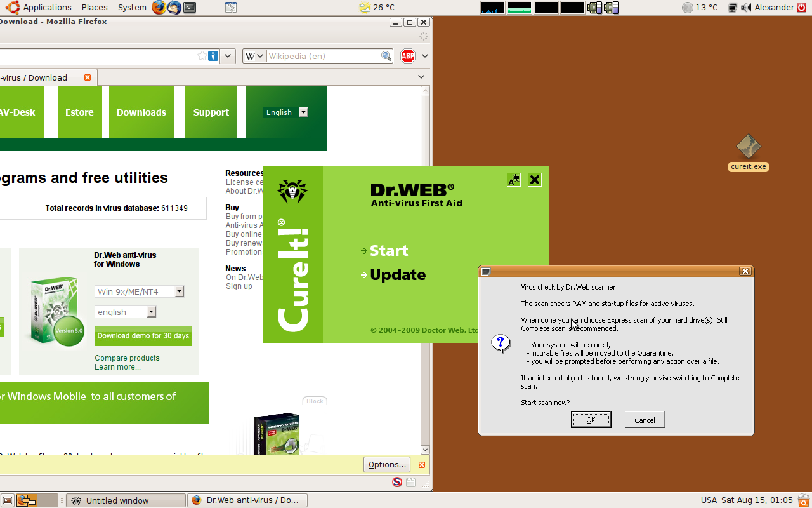Dismiss the yellow notification bar

click(x=421, y=465)
